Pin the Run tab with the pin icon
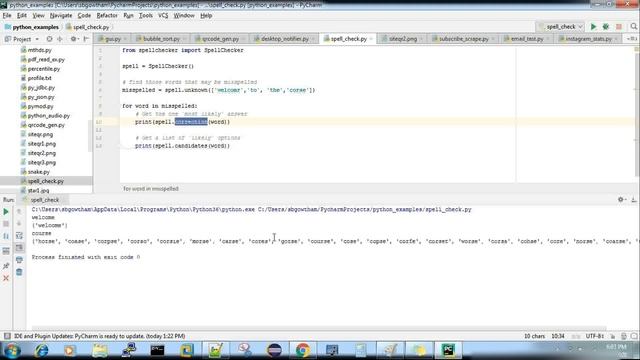640x360 pixels. (6, 266)
